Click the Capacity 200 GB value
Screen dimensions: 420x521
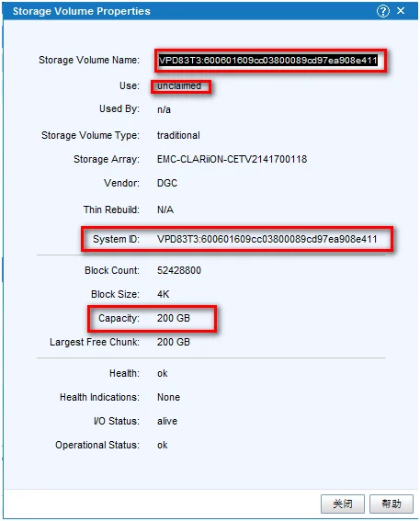pyautogui.click(x=174, y=318)
